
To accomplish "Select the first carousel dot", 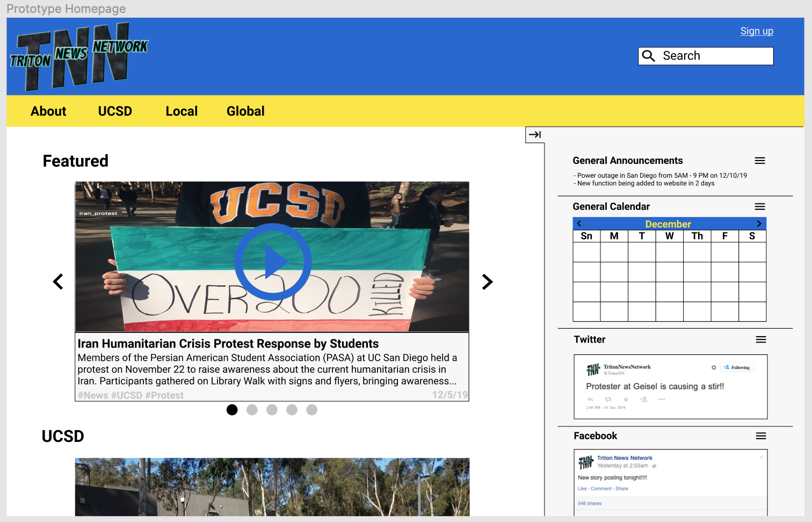I will (x=232, y=410).
